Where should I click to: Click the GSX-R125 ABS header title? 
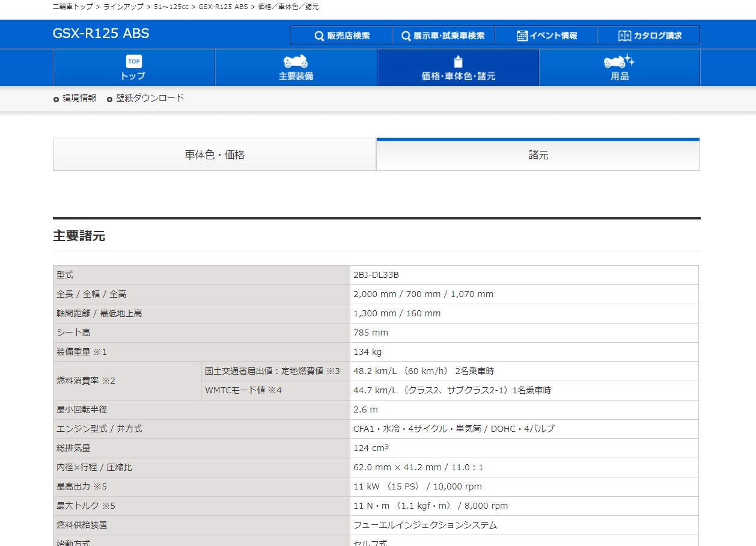(x=101, y=34)
